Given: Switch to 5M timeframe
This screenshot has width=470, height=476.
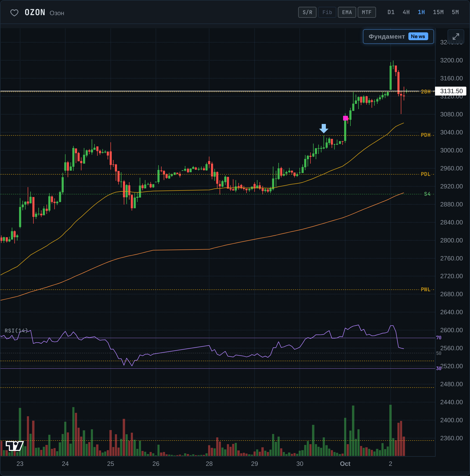Looking at the screenshot, I should click(455, 12).
